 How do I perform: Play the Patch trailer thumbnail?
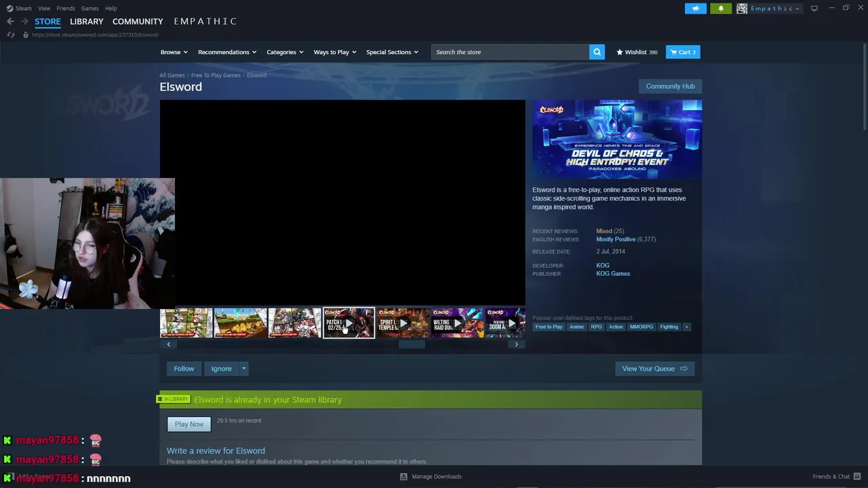coord(349,323)
